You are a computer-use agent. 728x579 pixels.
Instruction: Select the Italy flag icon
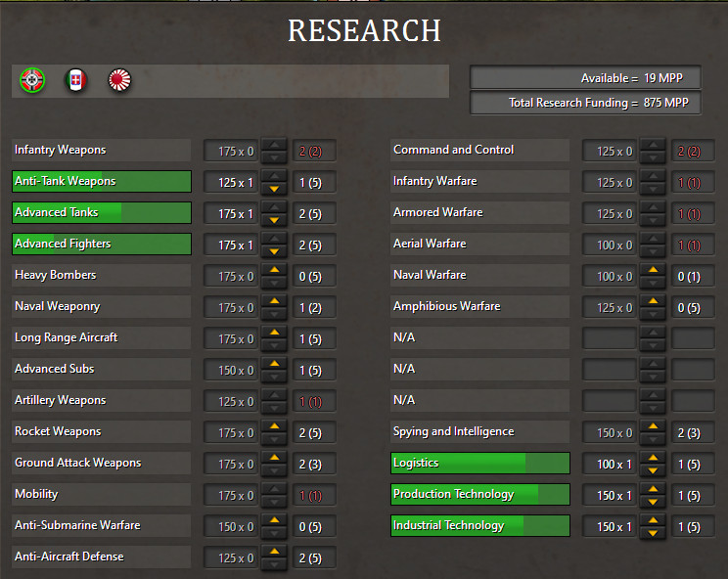click(76, 80)
